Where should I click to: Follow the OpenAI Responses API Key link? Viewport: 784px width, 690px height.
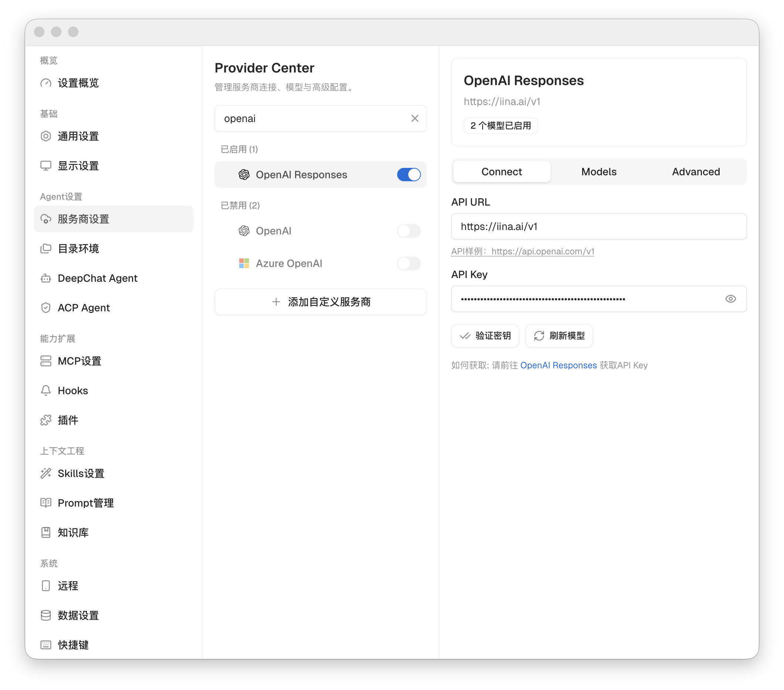[x=558, y=365]
